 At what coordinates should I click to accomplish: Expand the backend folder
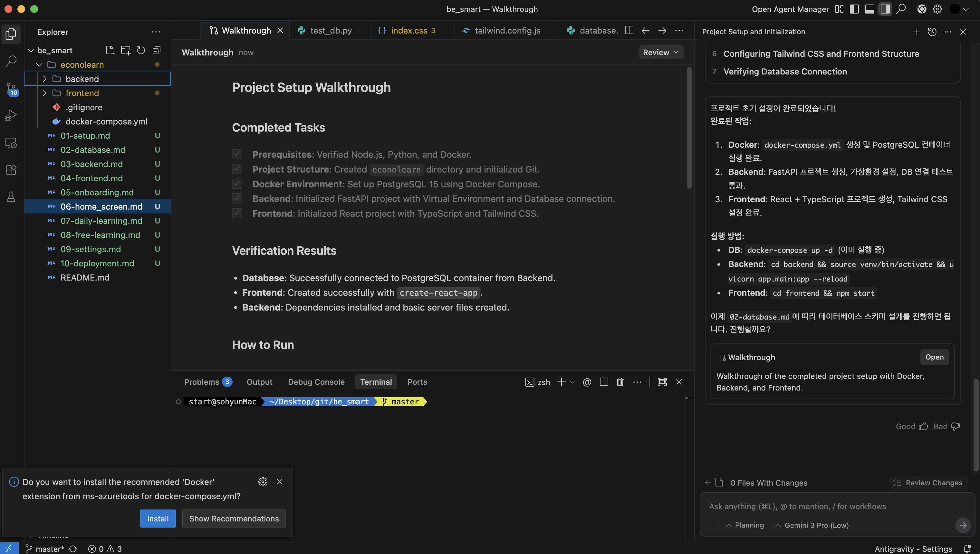coord(44,79)
